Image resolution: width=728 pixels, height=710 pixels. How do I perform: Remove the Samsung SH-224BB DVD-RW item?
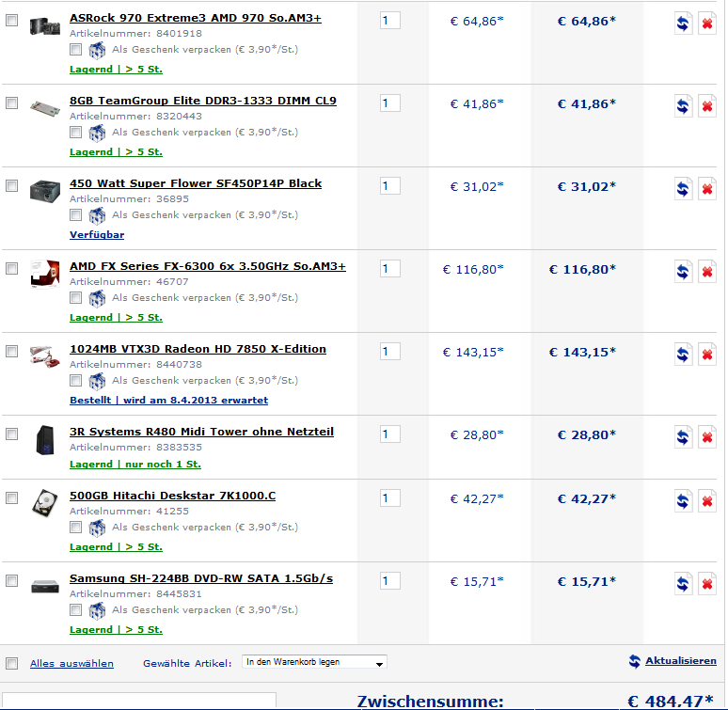pos(706,584)
